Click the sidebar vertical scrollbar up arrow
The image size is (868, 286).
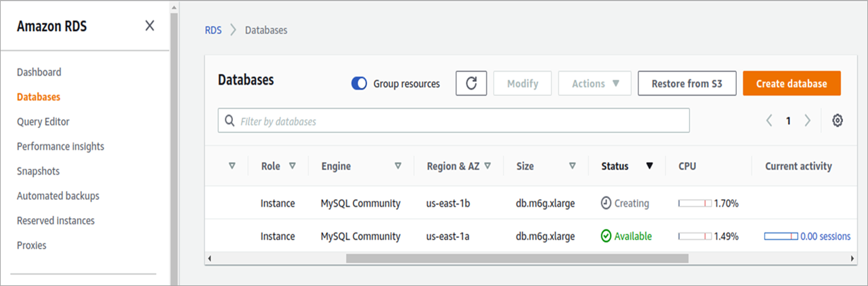pyautogui.click(x=174, y=6)
